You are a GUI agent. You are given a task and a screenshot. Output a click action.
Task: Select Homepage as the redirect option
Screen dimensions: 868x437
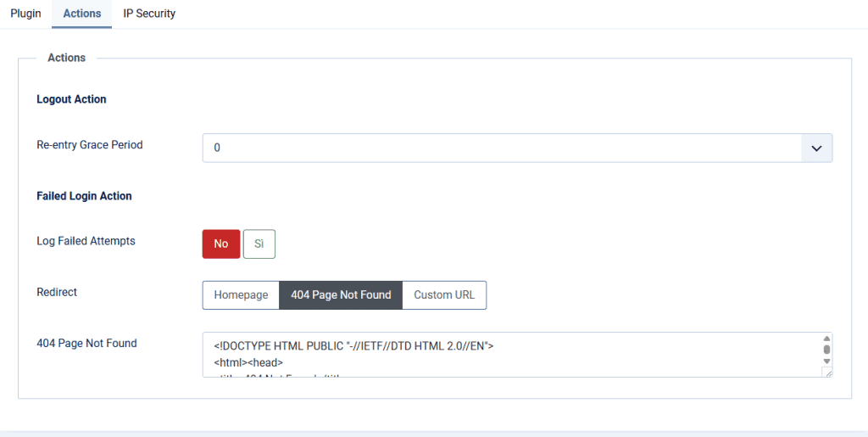pyautogui.click(x=241, y=295)
